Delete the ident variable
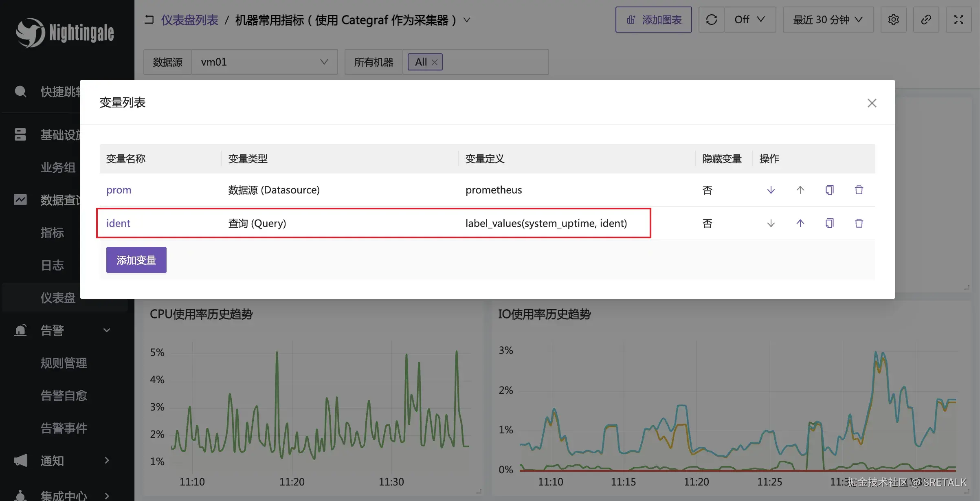 (859, 223)
